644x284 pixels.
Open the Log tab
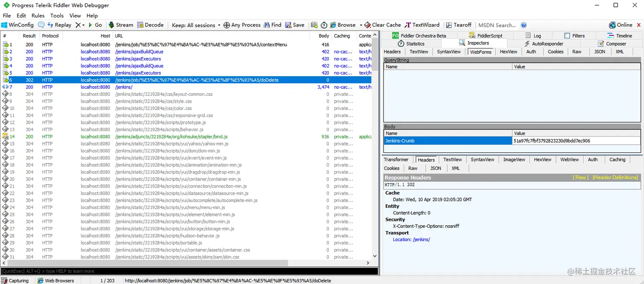(x=533, y=36)
